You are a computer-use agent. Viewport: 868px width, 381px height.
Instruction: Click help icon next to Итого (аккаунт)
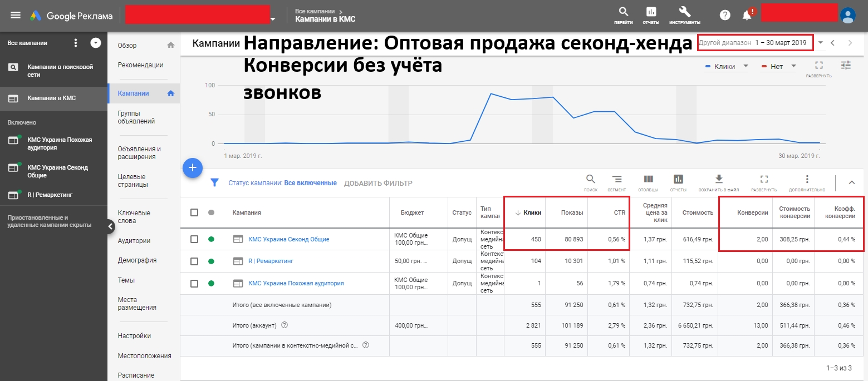pyautogui.click(x=285, y=325)
